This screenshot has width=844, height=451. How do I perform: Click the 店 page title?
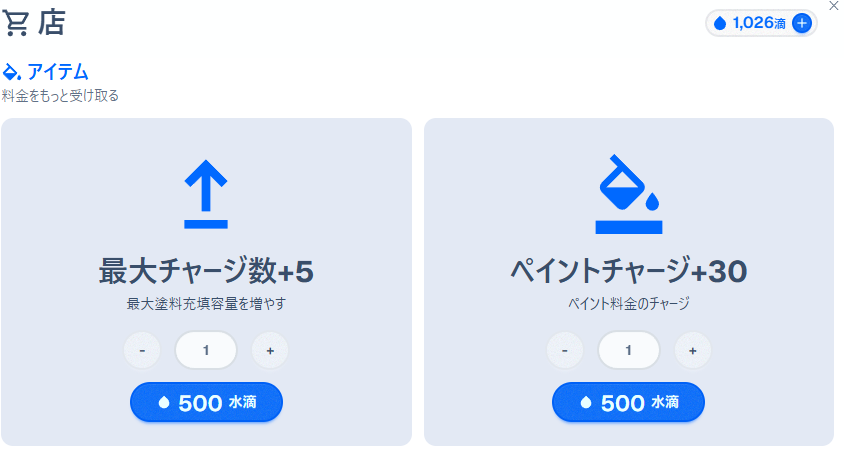pos(52,23)
